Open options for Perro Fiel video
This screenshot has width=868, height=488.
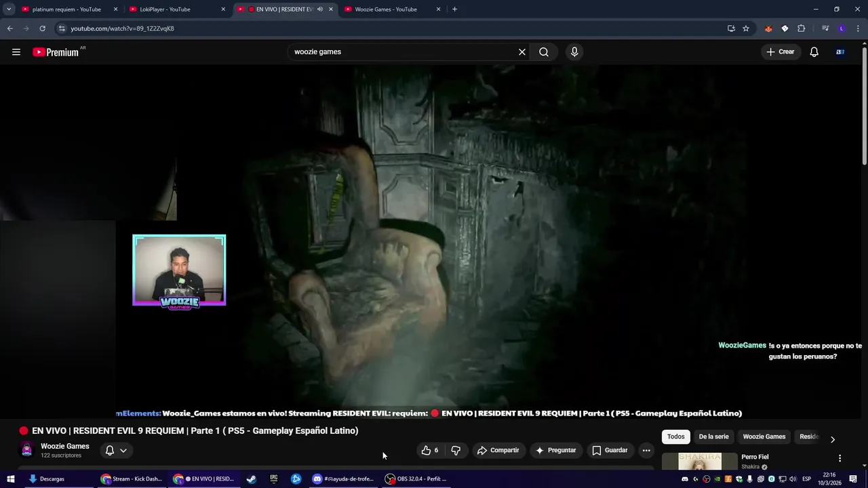(x=840, y=458)
